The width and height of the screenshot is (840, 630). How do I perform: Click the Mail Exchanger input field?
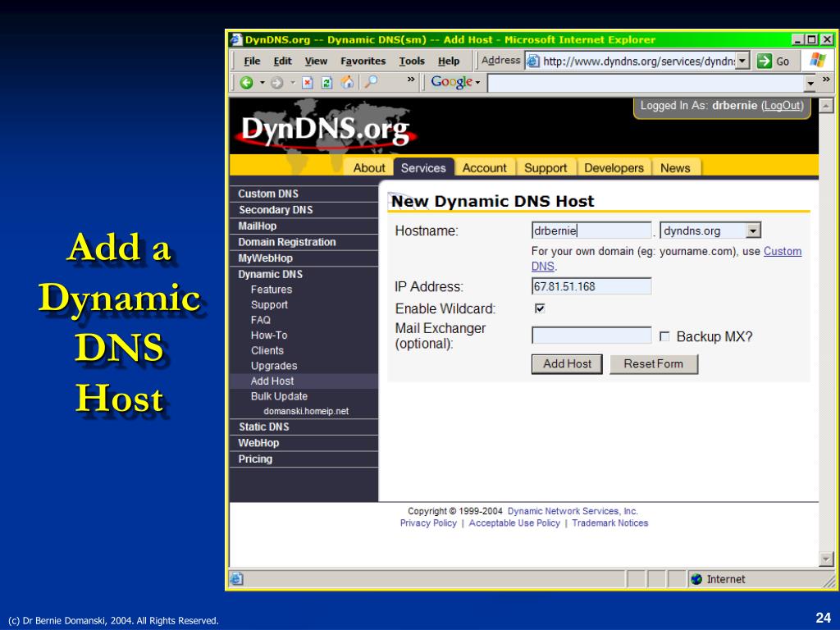591,336
